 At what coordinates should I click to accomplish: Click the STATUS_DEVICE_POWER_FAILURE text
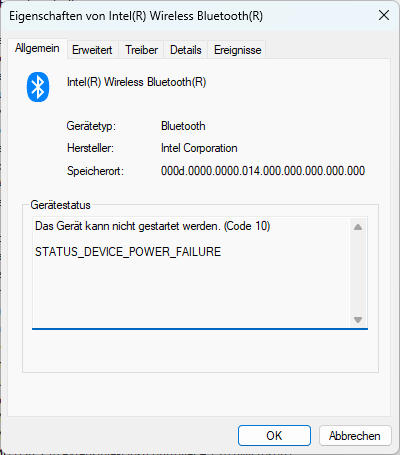pos(128,252)
